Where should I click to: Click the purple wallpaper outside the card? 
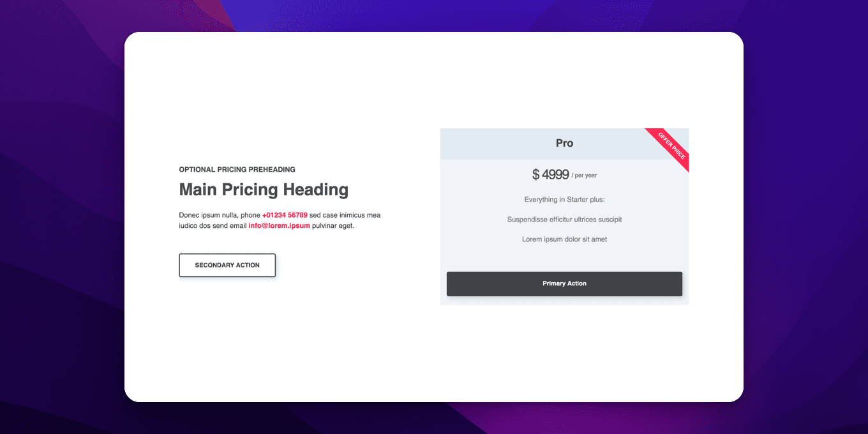tap(57, 217)
